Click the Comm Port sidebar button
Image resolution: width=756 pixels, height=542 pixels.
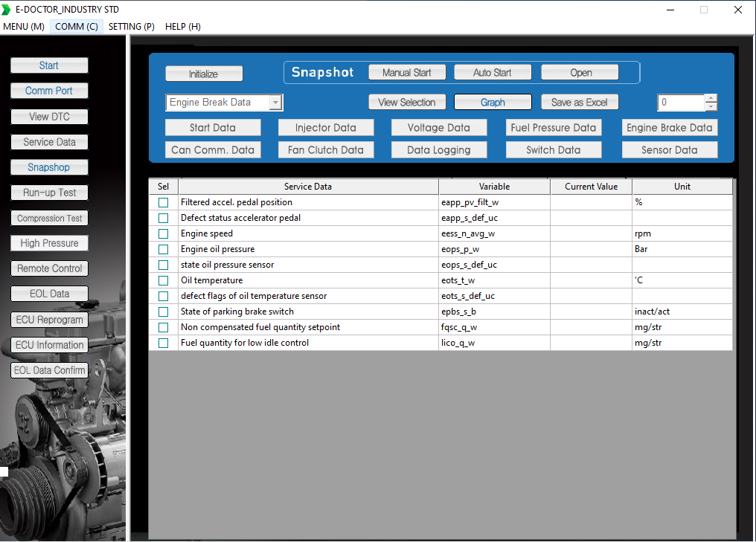(49, 91)
